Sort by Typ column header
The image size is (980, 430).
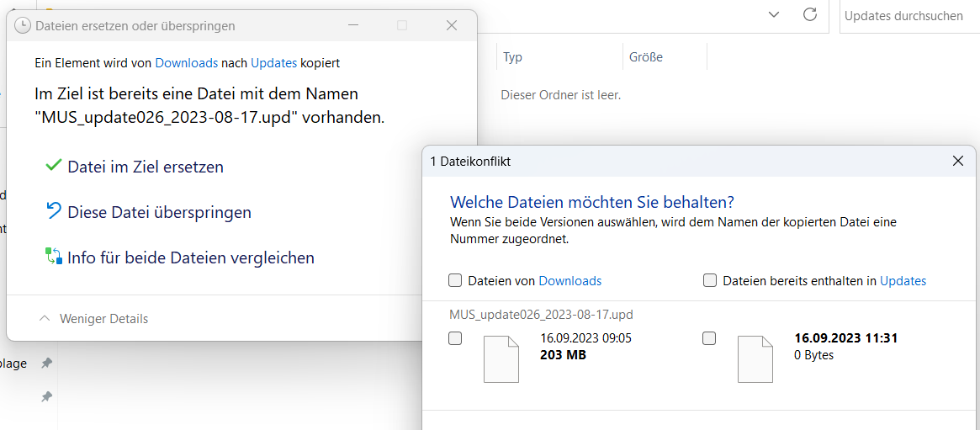pyautogui.click(x=560, y=57)
